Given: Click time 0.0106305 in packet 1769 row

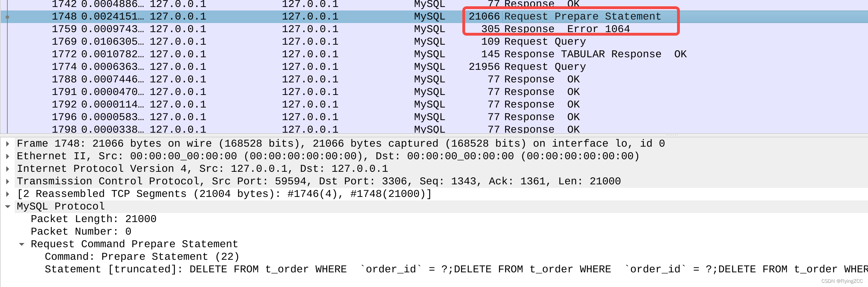Looking at the screenshot, I should tap(112, 42).
